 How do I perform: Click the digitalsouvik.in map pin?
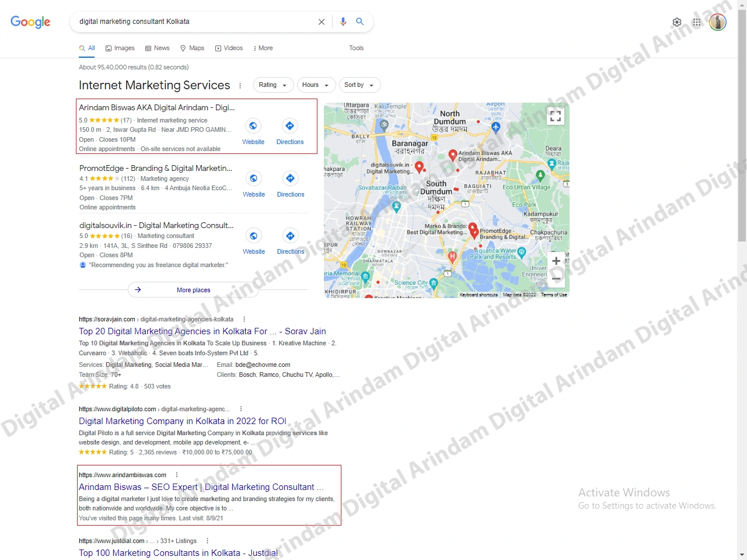(x=419, y=167)
